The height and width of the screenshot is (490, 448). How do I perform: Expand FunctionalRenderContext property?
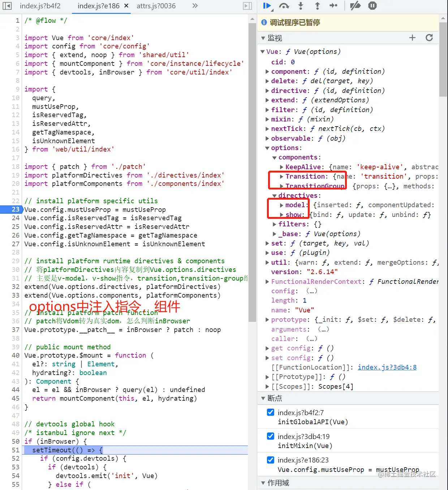tap(267, 282)
